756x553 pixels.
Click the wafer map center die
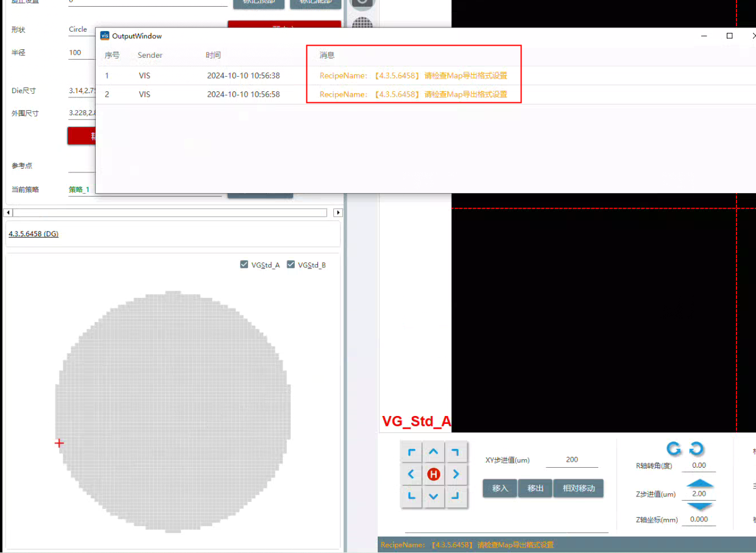click(174, 412)
